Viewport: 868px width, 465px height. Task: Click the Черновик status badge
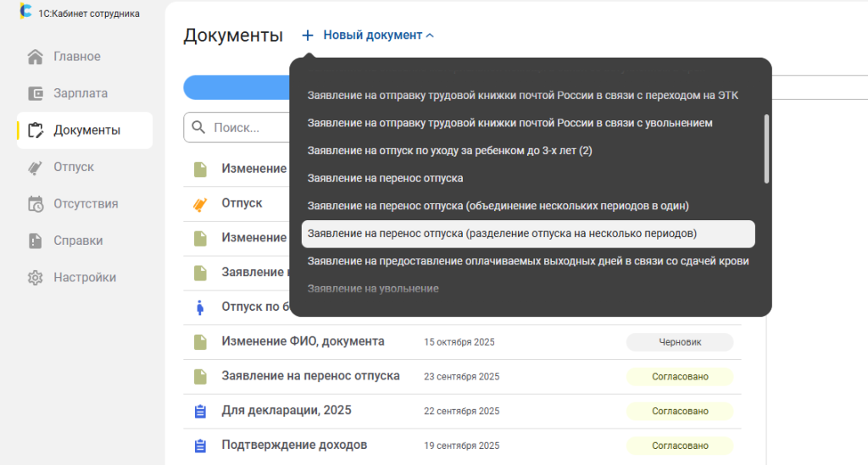pos(679,342)
